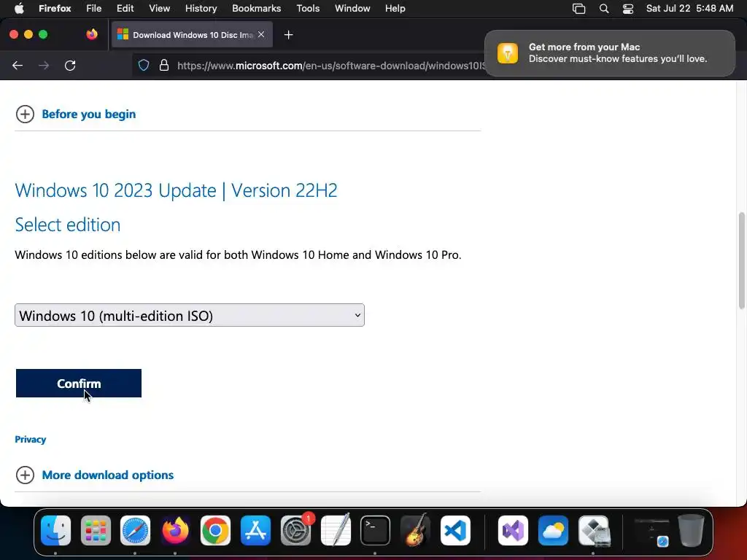The image size is (747, 560).
Task: Open Spotlight search in menu bar
Action: (x=603, y=9)
